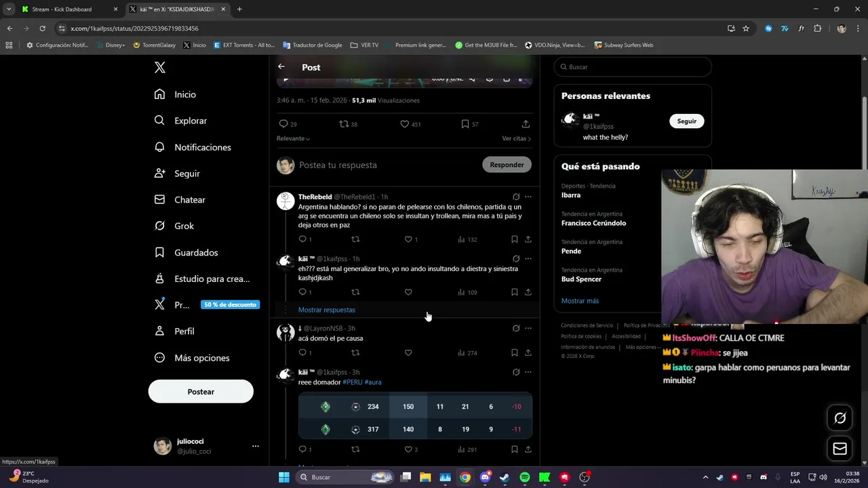This screenshot has width=868, height=488.
Task: Open the #PERU hashtag
Action: [353, 382]
